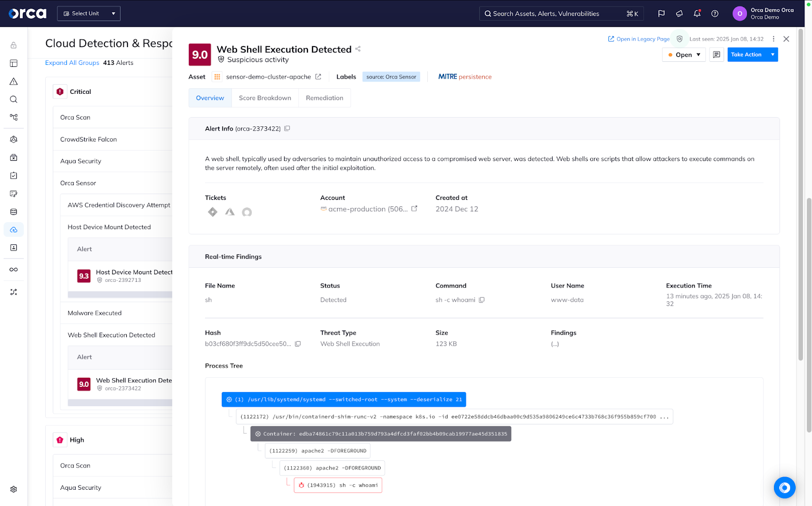812x506 pixels.
Task: Switch to the Remediation tab
Action: pos(325,98)
